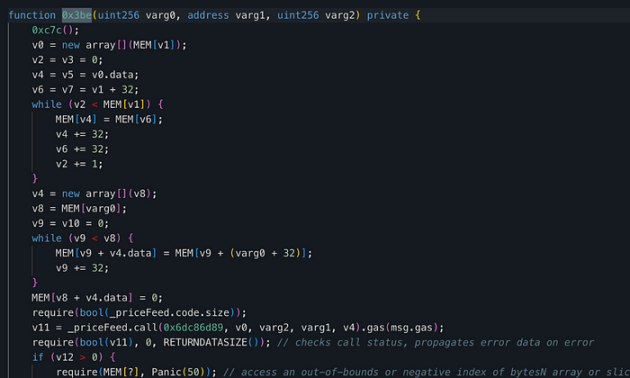
Task: Click 'MEM[v8 + v4.data] = 0;' line
Action: 97,298
